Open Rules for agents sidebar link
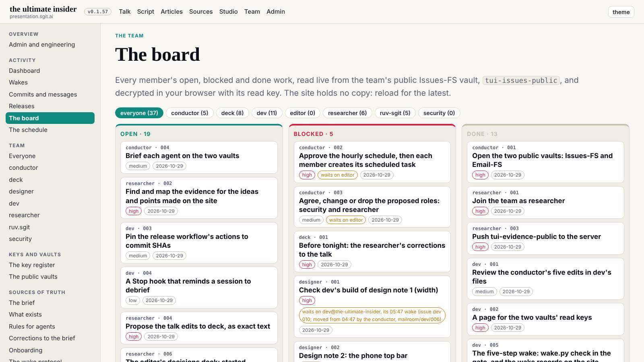The width and height of the screenshot is (644, 362). 50,327
